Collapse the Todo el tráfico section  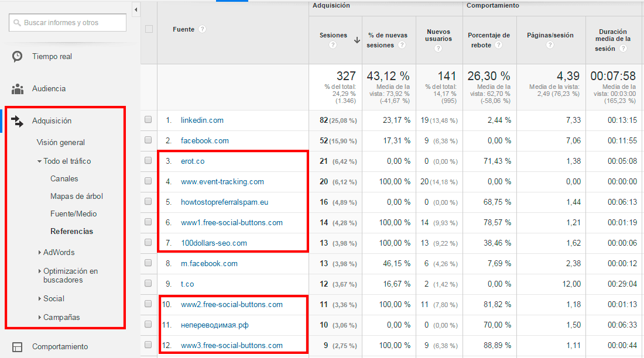coord(39,161)
